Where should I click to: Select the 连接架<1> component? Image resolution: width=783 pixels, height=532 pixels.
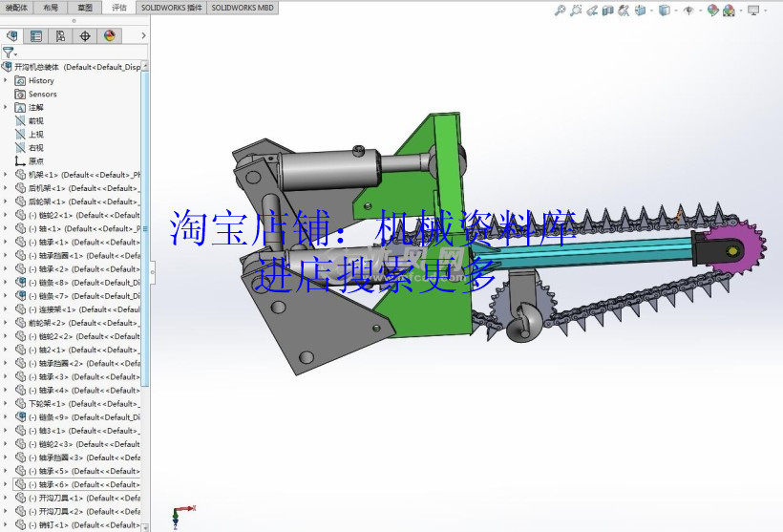(77, 309)
